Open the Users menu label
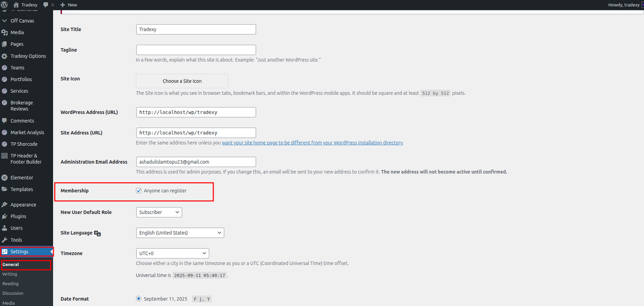This screenshot has height=306, width=644. click(x=17, y=228)
